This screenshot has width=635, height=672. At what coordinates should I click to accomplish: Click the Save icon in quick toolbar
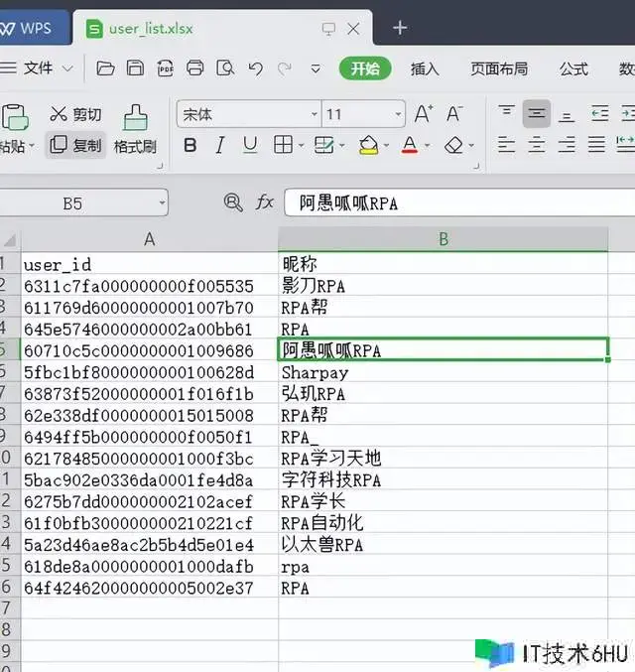(x=136, y=68)
